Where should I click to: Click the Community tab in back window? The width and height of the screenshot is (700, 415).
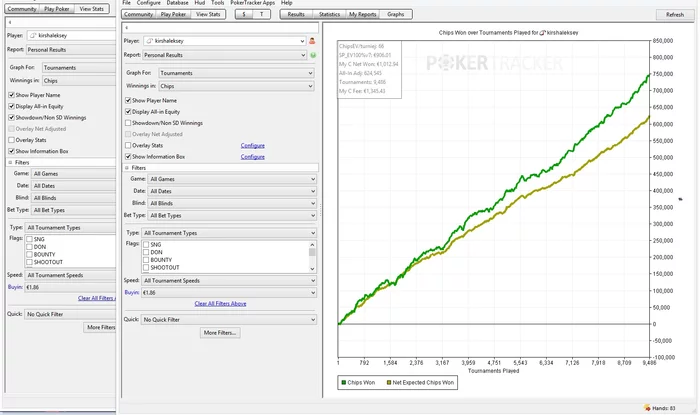22,9
